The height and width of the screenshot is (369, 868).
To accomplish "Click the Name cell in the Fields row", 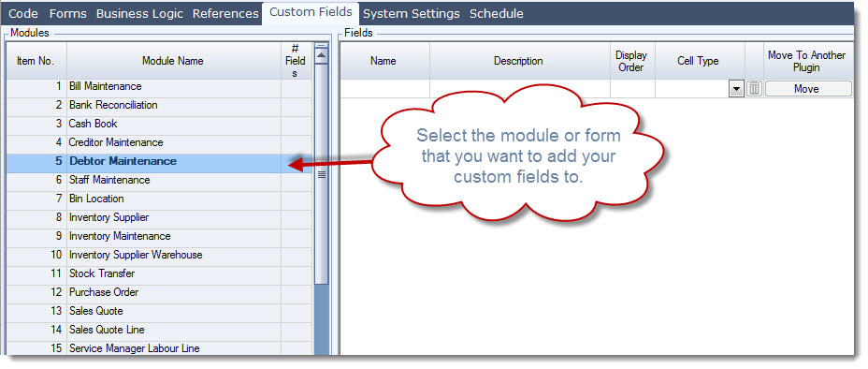I will click(384, 89).
